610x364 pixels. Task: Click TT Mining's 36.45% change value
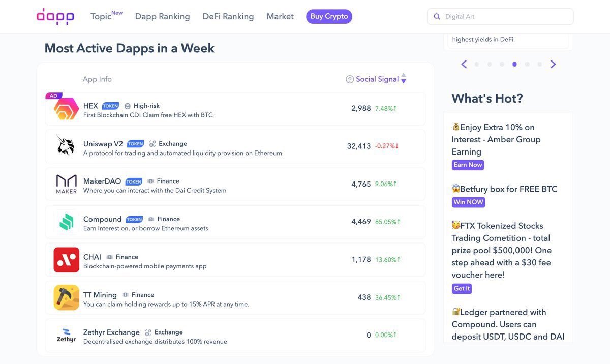point(388,297)
